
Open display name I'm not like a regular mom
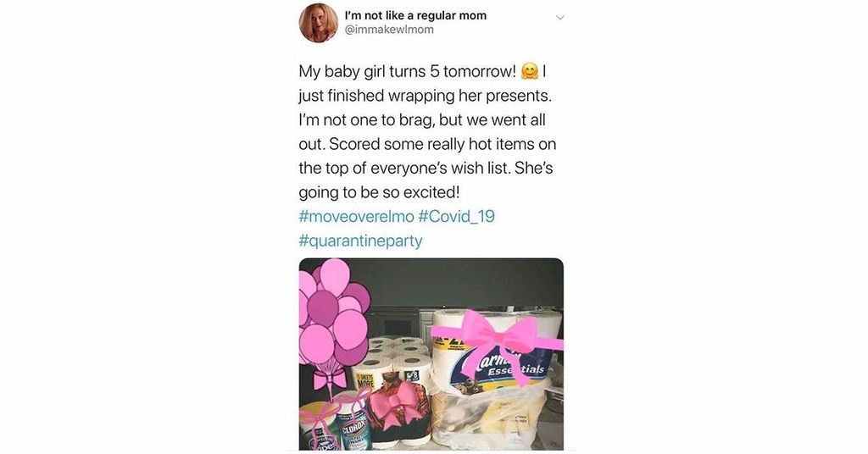[x=415, y=15]
